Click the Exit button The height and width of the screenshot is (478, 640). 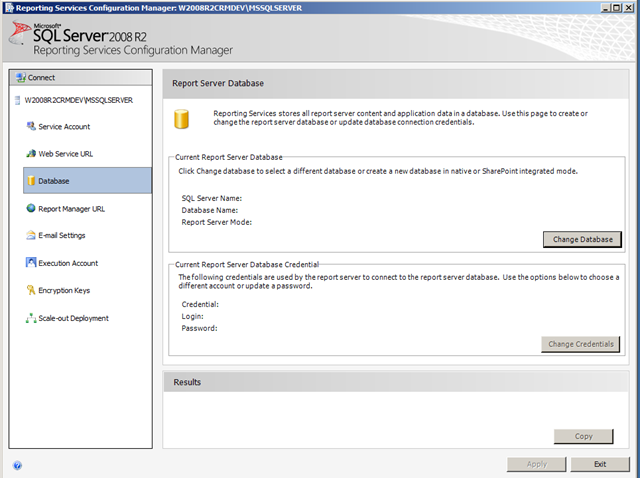600,464
